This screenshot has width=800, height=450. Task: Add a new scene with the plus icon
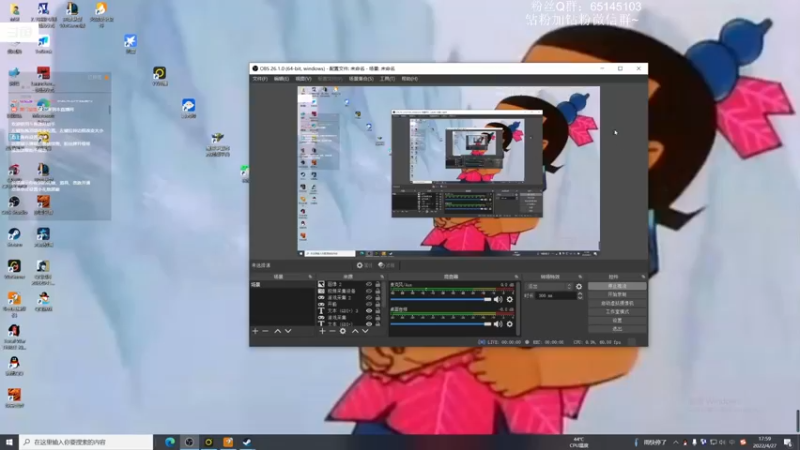[255, 331]
